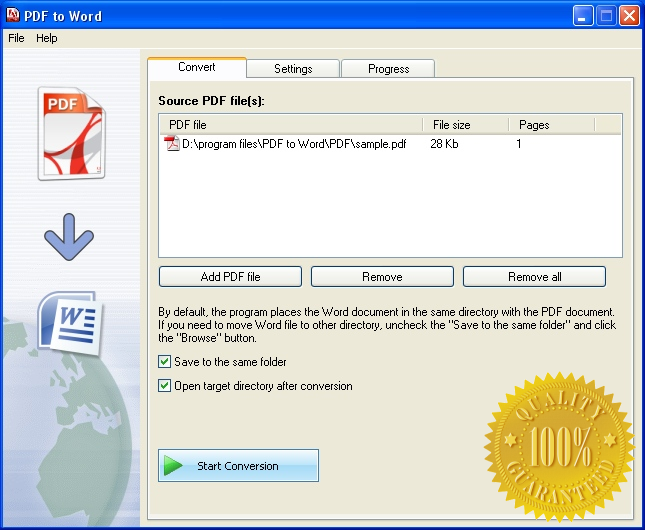Click the small PDF icon beside sample.pdf

(172, 144)
